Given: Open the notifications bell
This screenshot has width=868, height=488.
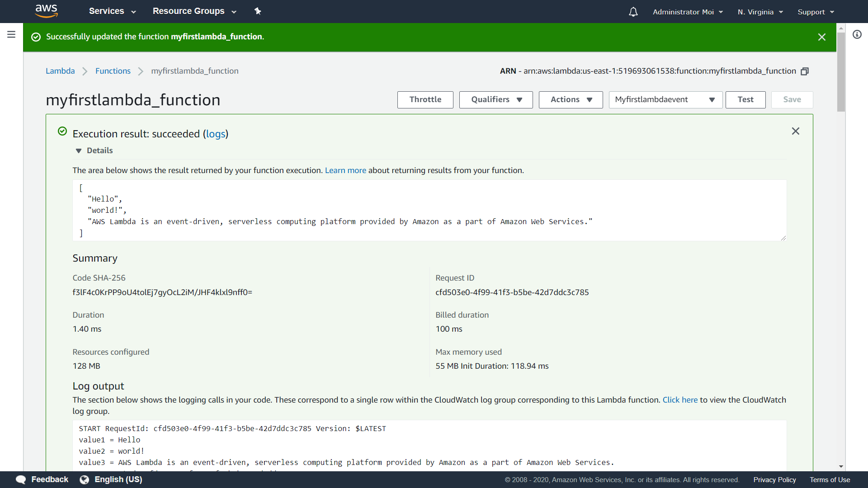Looking at the screenshot, I should (x=633, y=12).
